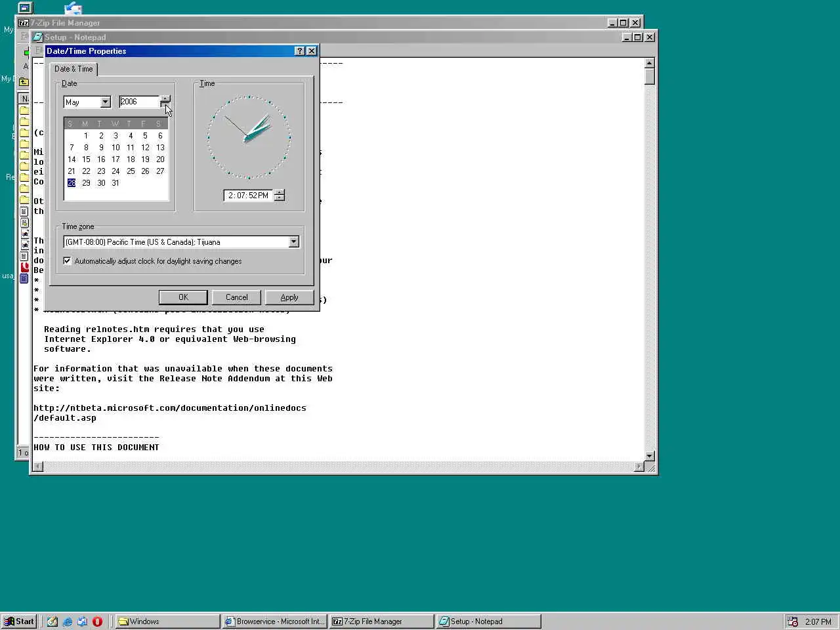Select day 4 in the calendar

pyautogui.click(x=131, y=136)
